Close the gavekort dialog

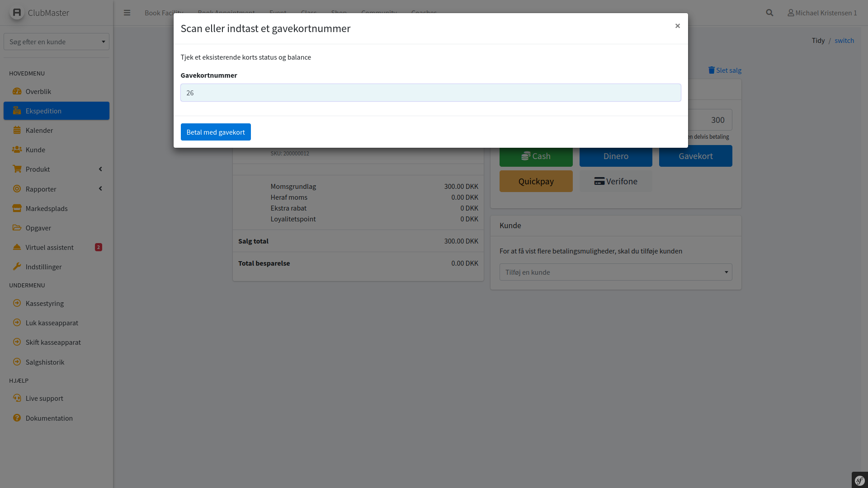[677, 26]
